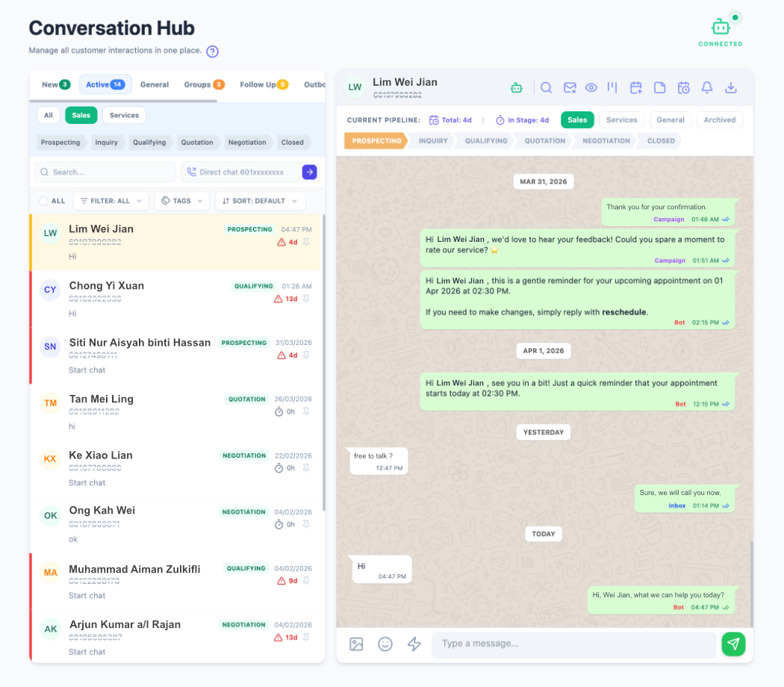Click the search-in-conversation icon
The width and height of the screenshot is (784, 687).
tap(546, 87)
